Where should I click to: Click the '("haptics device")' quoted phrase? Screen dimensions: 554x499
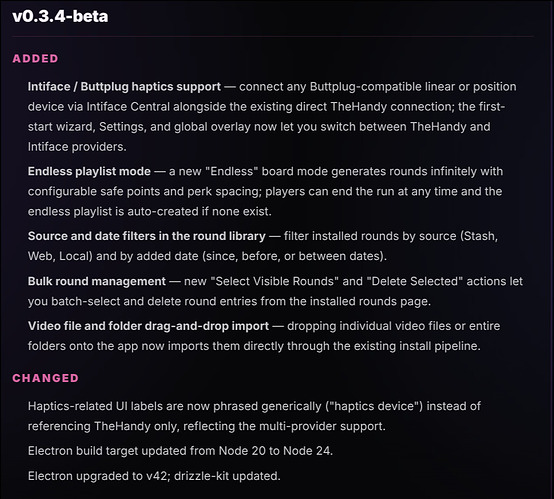[x=374, y=406]
